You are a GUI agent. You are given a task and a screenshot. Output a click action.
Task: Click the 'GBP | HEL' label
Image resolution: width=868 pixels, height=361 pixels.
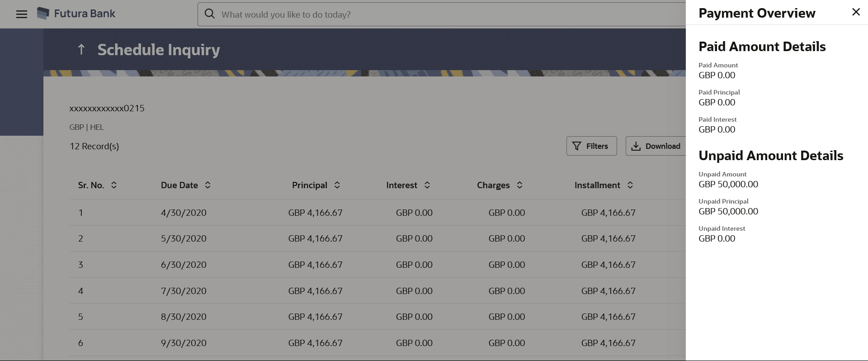87,127
